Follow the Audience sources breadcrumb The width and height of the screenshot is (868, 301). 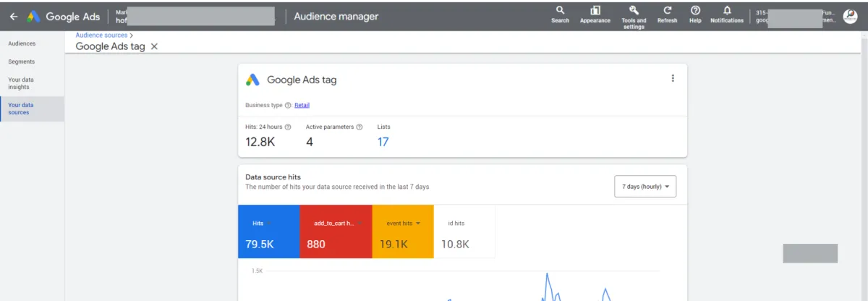101,35
